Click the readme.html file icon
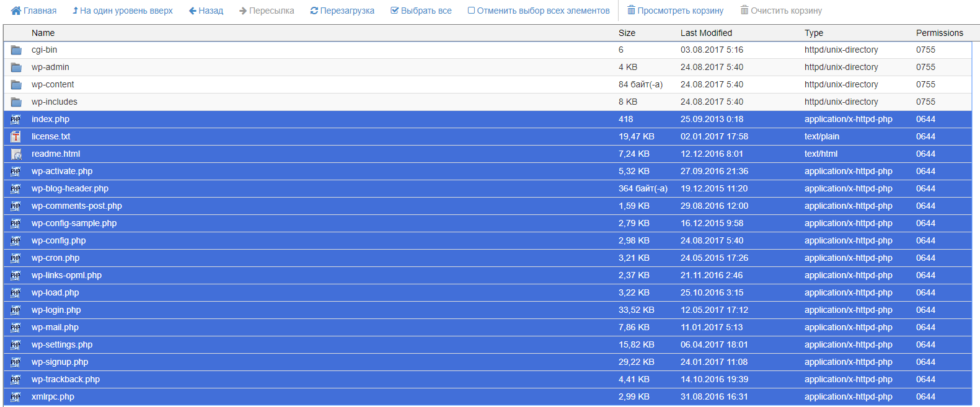The height and width of the screenshot is (407, 980). (x=16, y=154)
